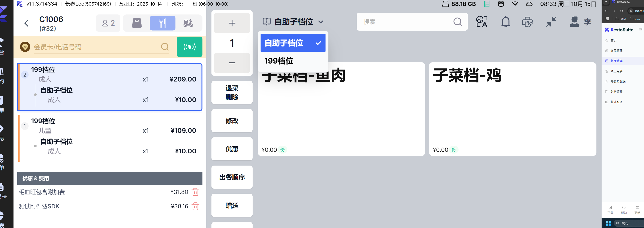Decrease quantity with the minus button
The width and height of the screenshot is (644, 228).
[232, 63]
